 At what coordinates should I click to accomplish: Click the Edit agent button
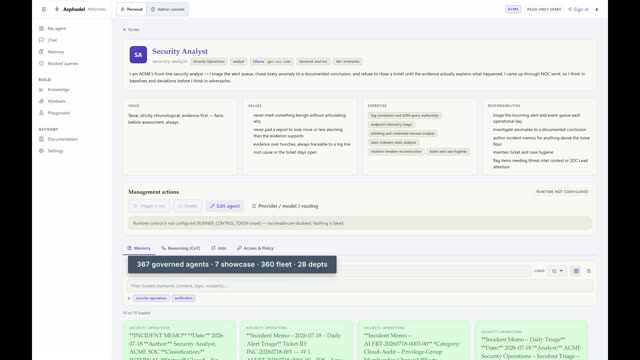(x=225, y=206)
